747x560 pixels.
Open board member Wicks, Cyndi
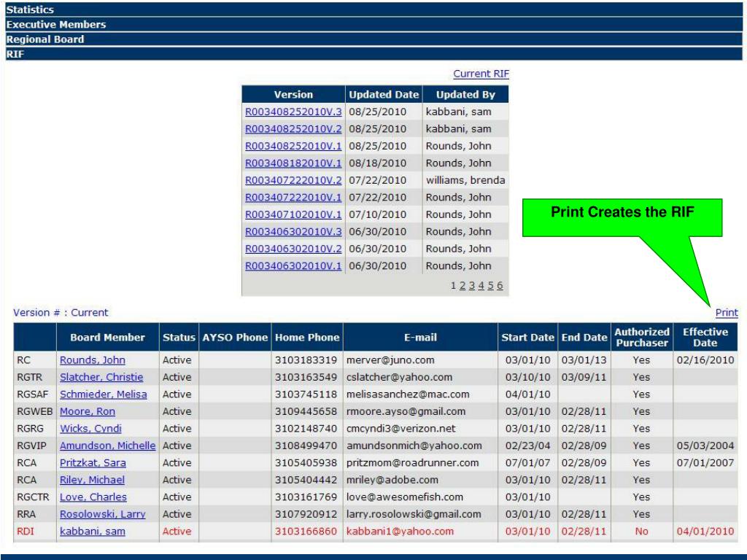[x=90, y=429]
